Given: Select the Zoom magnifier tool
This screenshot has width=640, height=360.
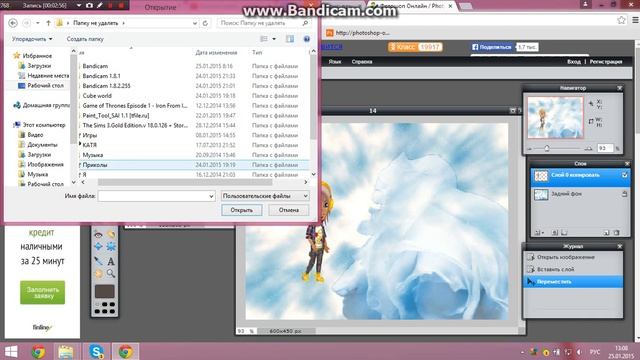Looking at the screenshot, I should (111, 273).
